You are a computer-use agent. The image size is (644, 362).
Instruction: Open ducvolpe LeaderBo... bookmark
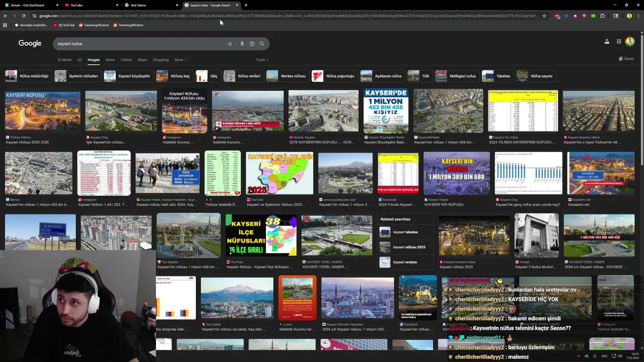click(31, 25)
